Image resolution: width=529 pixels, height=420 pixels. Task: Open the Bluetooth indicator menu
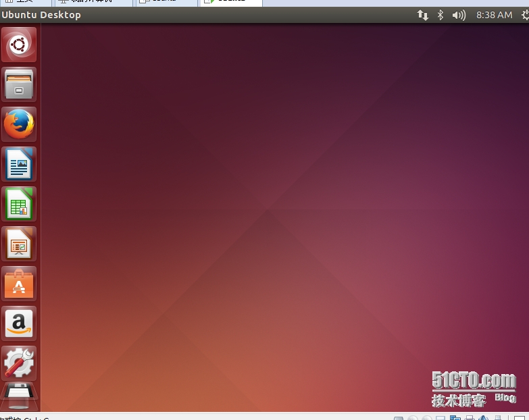pos(440,15)
